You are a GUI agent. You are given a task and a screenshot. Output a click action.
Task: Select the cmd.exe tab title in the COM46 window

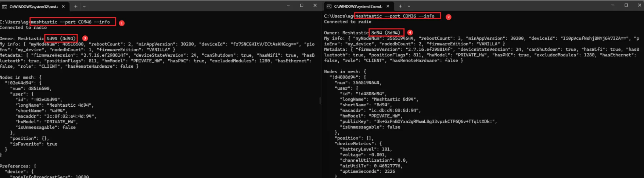coord(33,7)
